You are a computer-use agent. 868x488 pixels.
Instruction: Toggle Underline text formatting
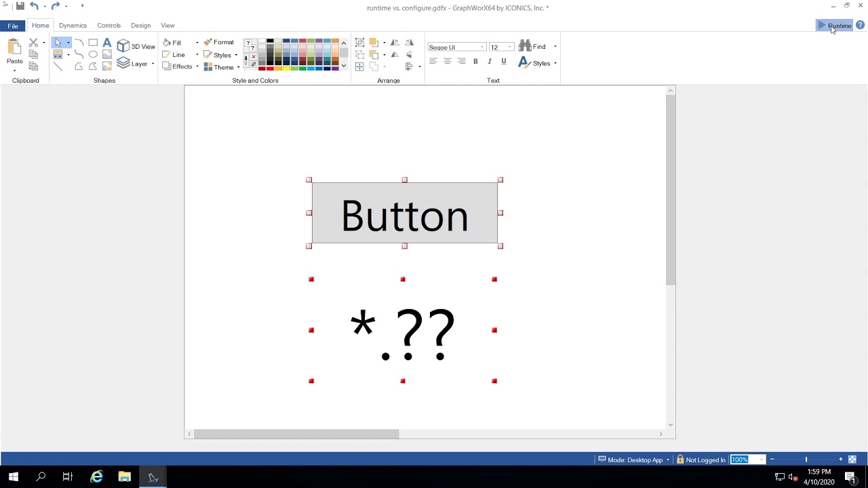(503, 62)
